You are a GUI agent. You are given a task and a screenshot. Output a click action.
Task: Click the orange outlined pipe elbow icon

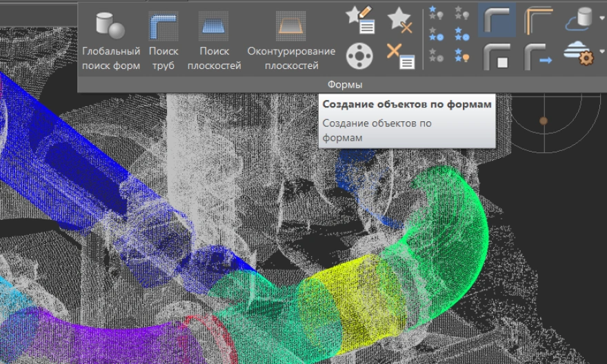[x=538, y=20]
